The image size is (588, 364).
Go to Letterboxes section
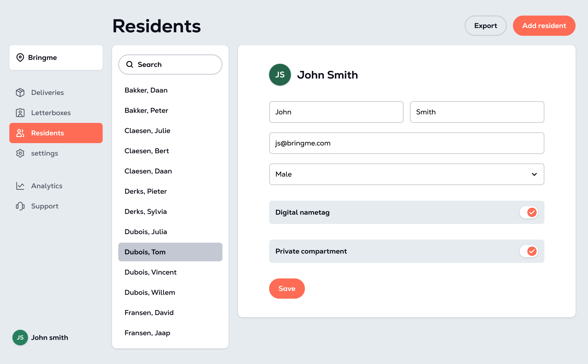(56, 113)
